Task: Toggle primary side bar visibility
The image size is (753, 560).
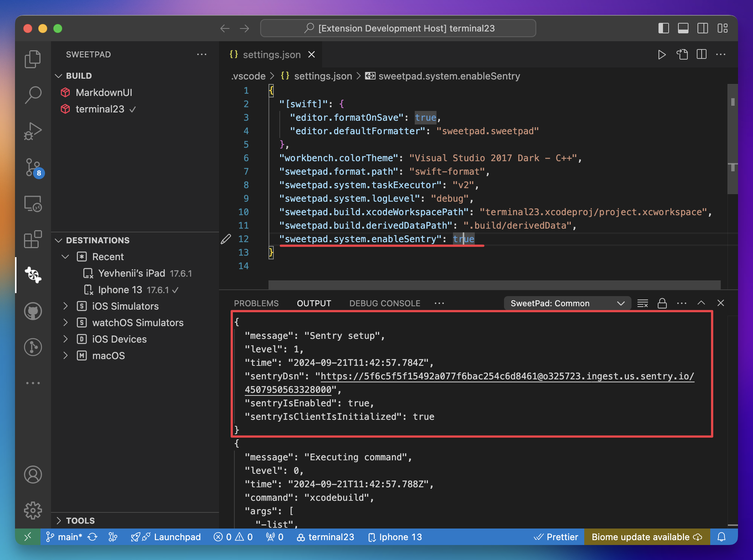Action: point(664,28)
